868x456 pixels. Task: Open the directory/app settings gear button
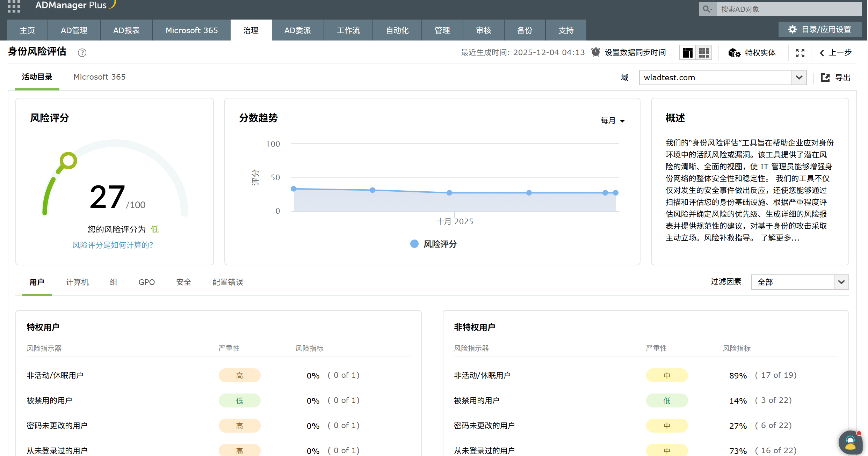tap(820, 30)
